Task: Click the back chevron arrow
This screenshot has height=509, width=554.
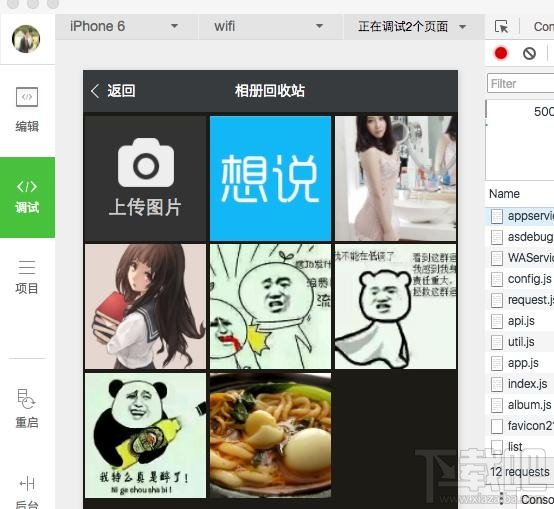Action: [95, 91]
